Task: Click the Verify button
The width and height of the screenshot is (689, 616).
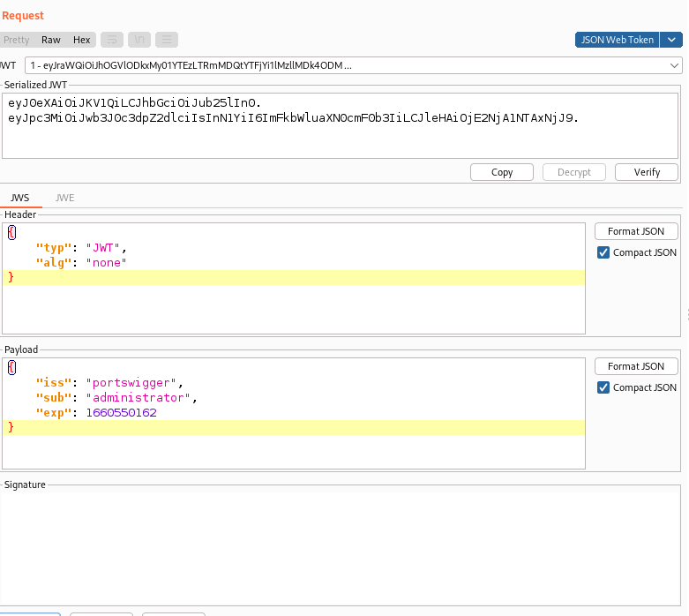Action: pyautogui.click(x=647, y=172)
